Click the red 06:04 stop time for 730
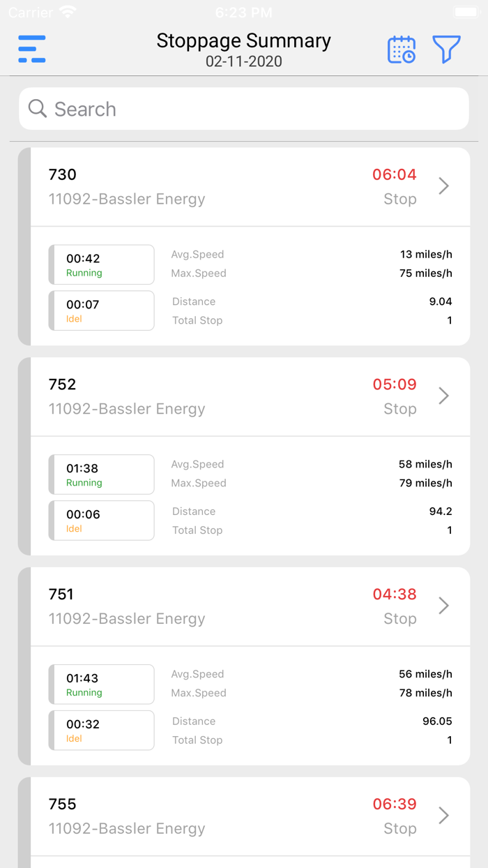The width and height of the screenshot is (488, 868). tap(394, 174)
